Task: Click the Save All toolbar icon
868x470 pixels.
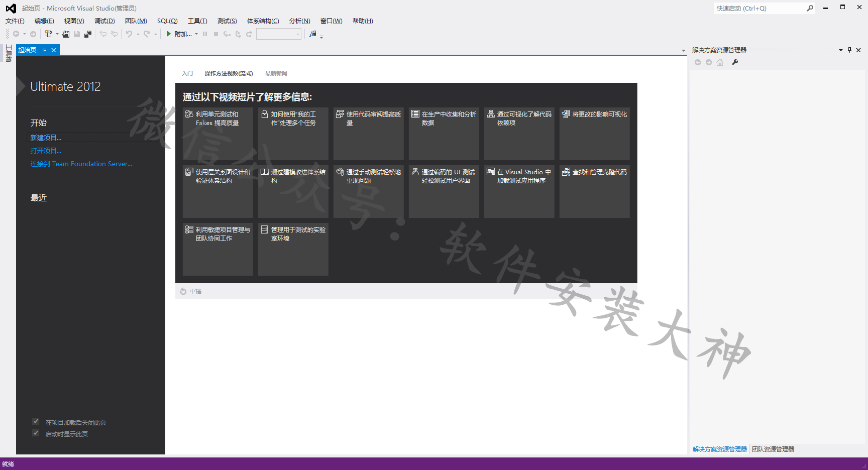Action: click(x=88, y=34)
